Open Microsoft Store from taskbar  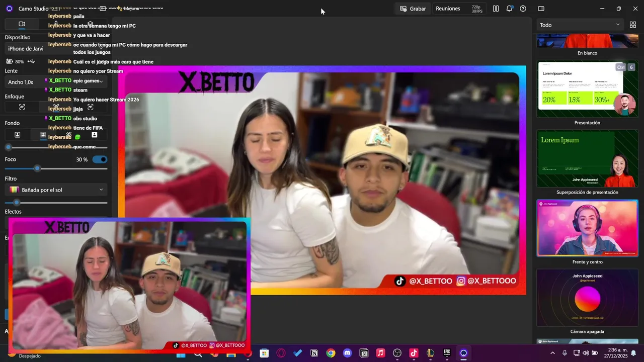click(264, 353)
